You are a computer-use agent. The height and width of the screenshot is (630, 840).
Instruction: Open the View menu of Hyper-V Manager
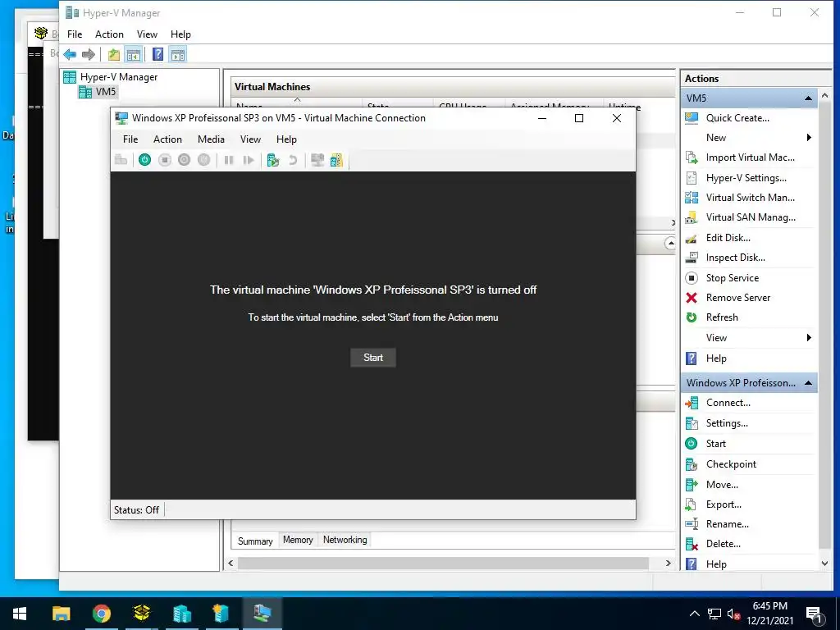[x=147, y=34]
